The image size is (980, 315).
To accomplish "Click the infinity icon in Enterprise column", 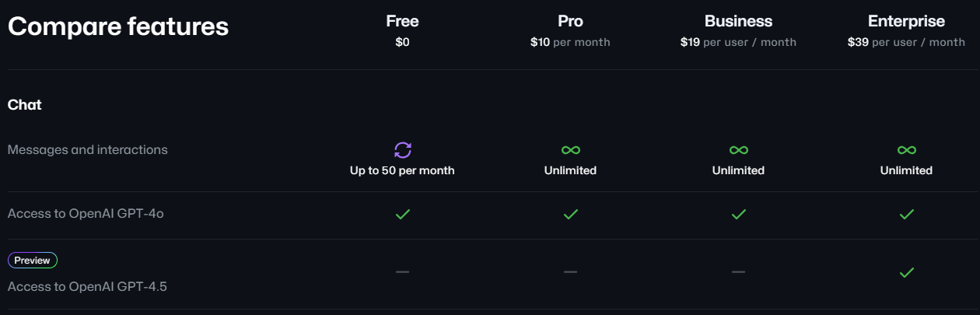I will [x=906, y=150].
